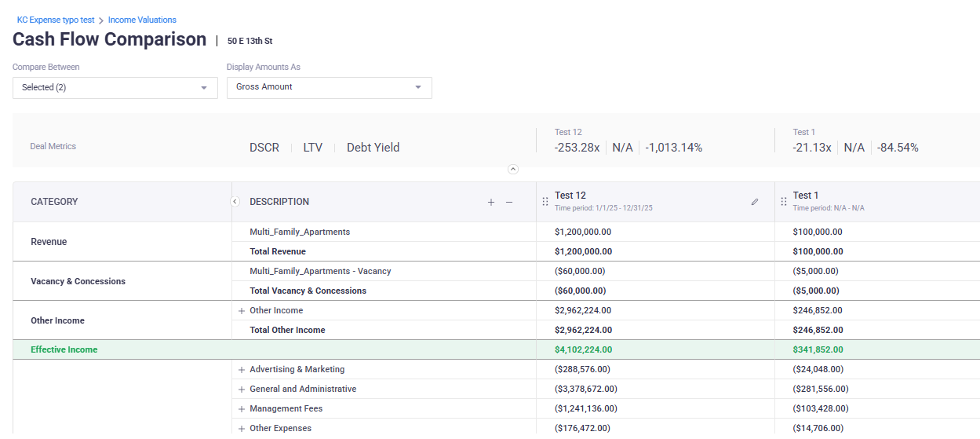Expand General and Administrative row

(242, 390)
